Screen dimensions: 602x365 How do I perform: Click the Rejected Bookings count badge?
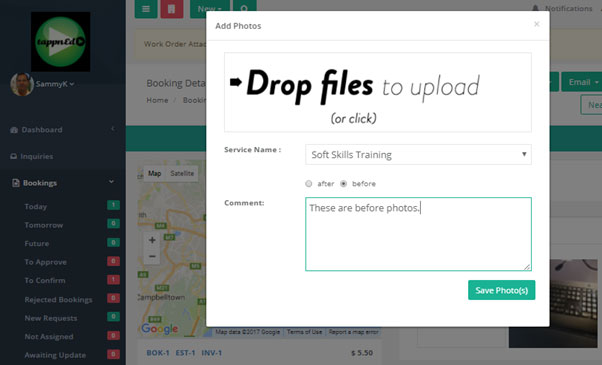(x=113, y=298)
